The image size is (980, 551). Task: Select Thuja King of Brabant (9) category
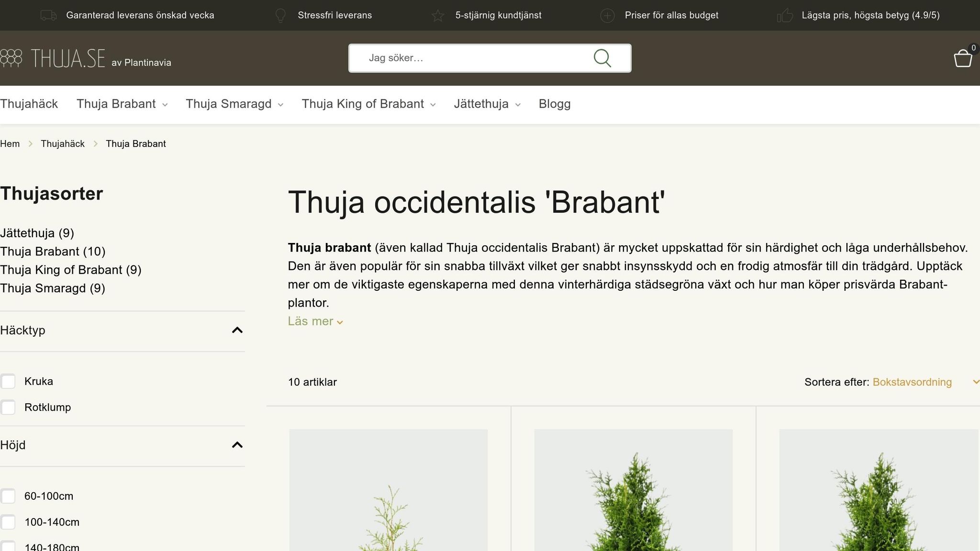pos(71,270)
